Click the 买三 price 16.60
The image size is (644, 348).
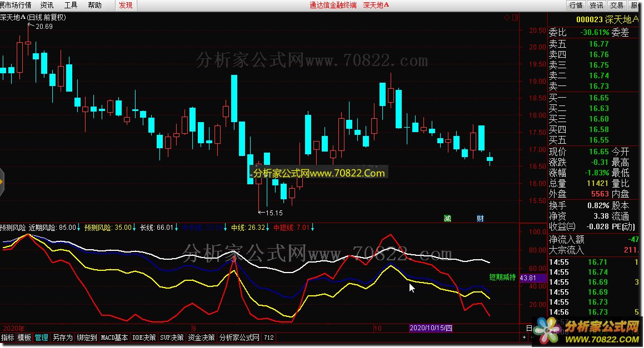click(599, 119)
